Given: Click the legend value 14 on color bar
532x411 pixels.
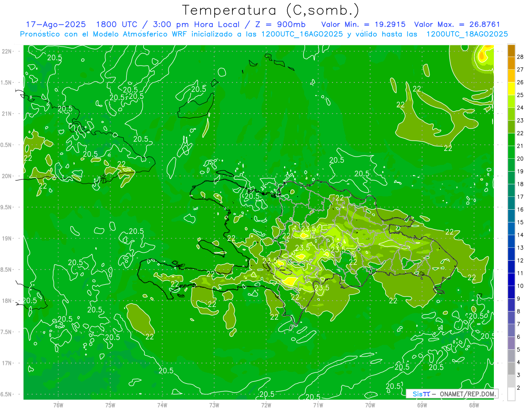Looking at the screenshot, I should tap(520, 235).
